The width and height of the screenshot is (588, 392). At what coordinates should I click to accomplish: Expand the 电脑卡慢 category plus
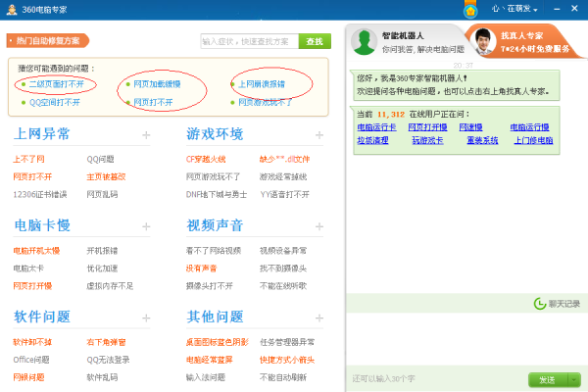pos(146,226)
